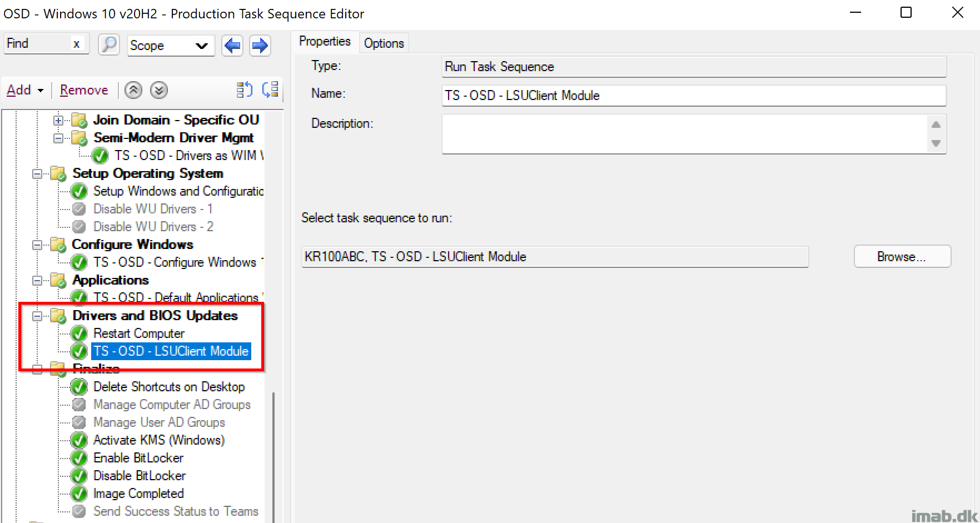Collapse the Semi-Modern Driver Mgmt group
The height and width of the screenshot is (523, 980).
click(58, 138)
